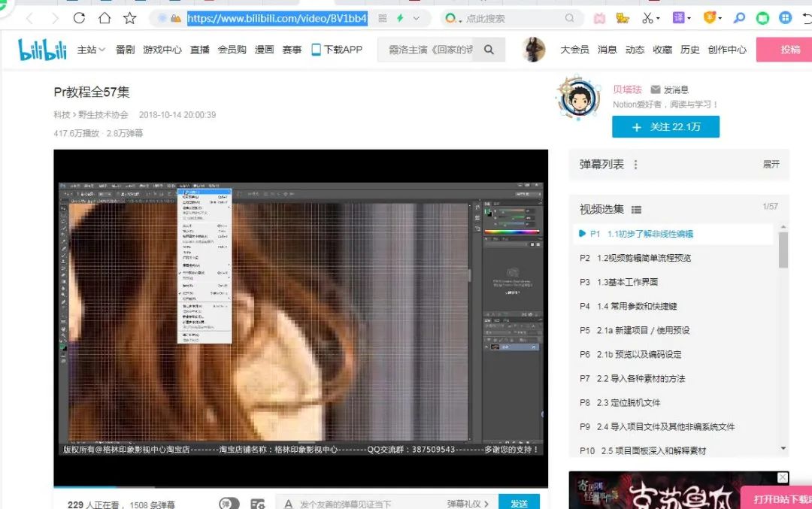This screenshot has width=812, height=509.
Task: Open the QR code icon in address bar
Action: coord(382,19)
